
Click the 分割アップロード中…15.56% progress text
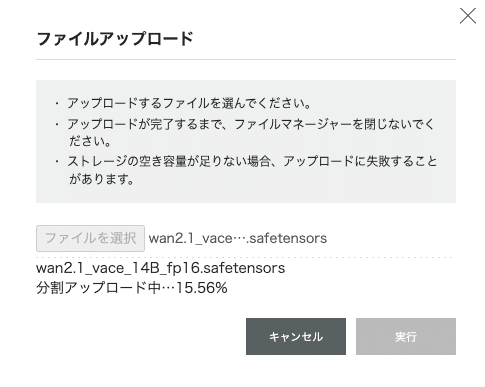[132, 288]
